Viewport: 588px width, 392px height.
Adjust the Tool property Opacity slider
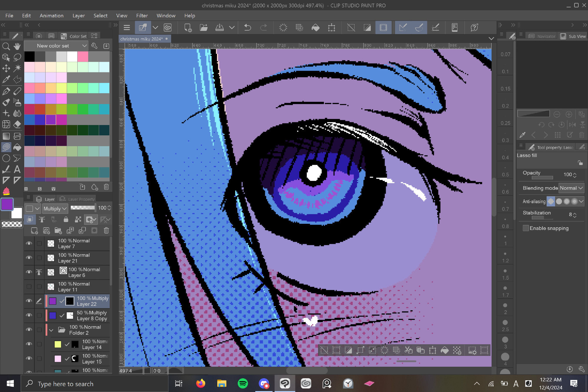tap(542, 178)
